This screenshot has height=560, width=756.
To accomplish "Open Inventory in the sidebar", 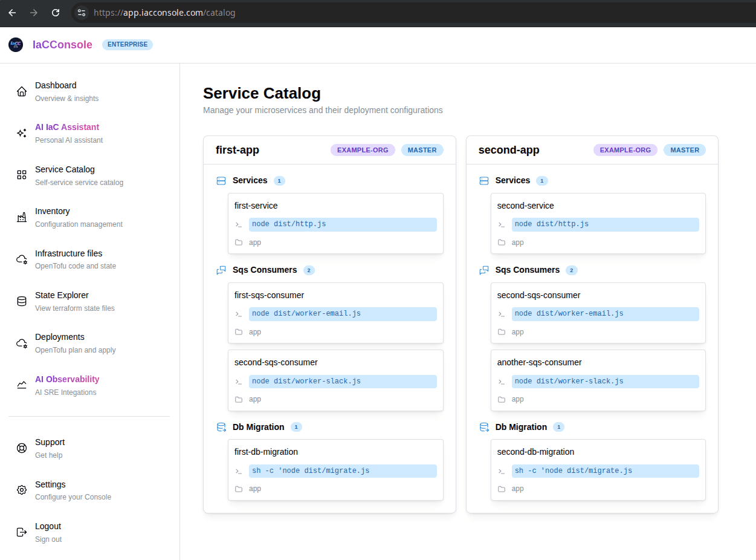I will (89, 217).
